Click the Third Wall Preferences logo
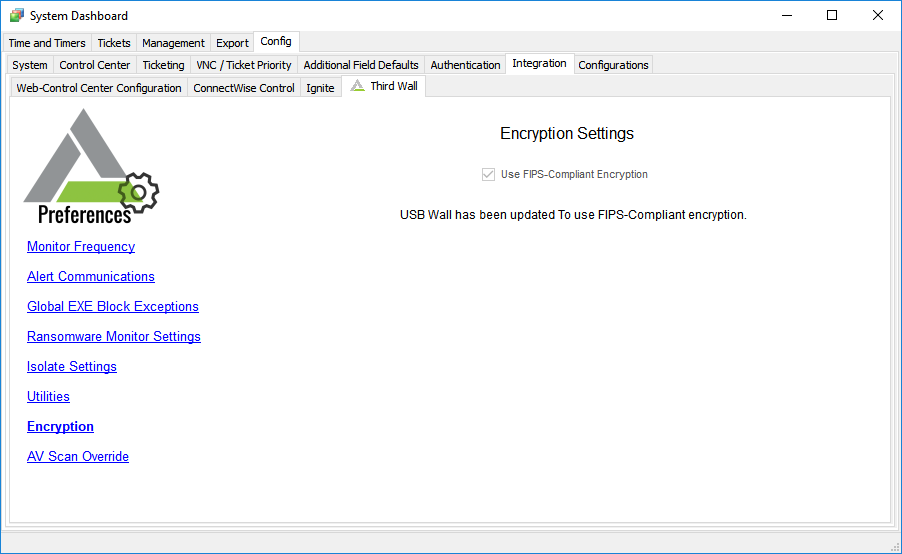902x554 pixels. click(91, 167)
